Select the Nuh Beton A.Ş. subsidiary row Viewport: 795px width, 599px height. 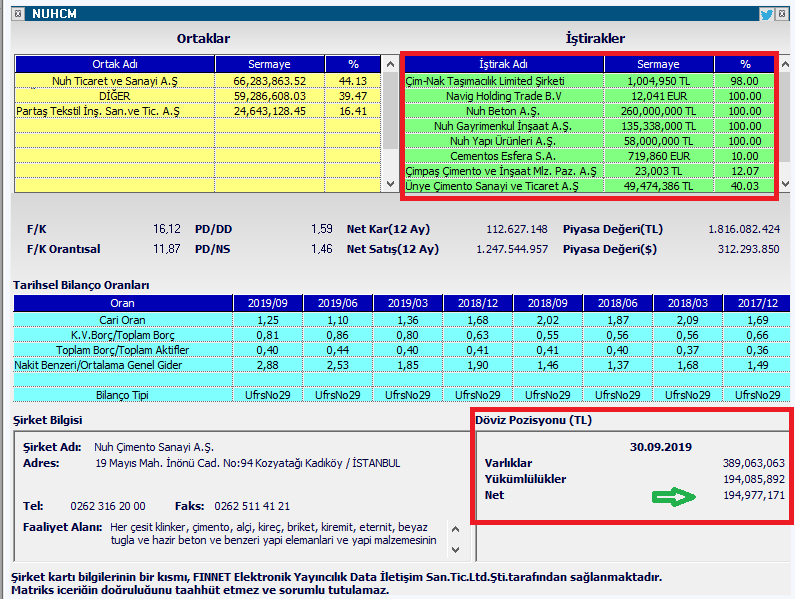[590, 111]
